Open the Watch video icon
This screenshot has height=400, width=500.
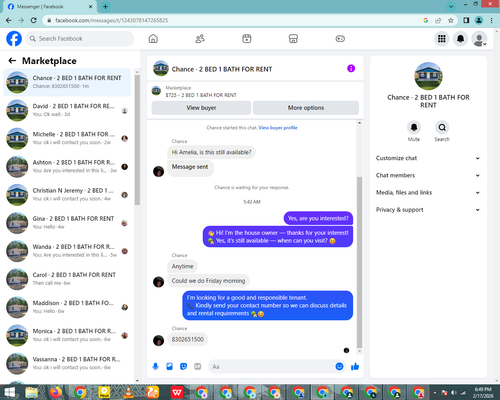247,39
